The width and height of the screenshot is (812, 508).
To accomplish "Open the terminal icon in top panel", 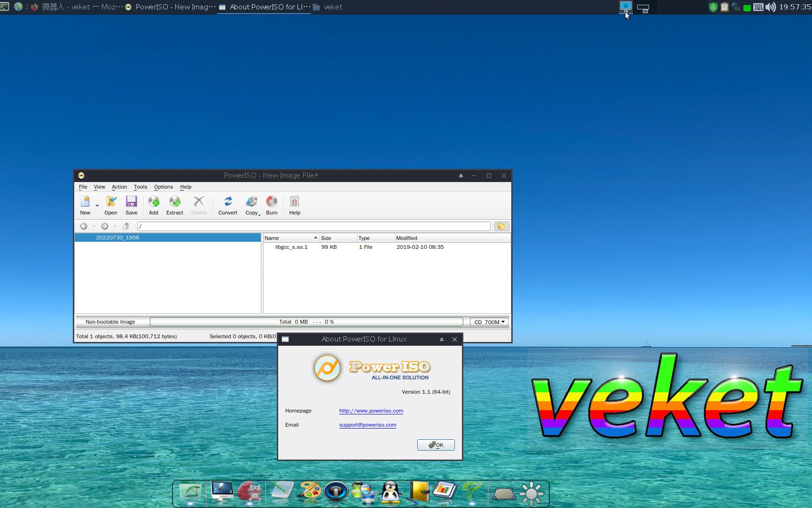I will click(x=5, y=7).
